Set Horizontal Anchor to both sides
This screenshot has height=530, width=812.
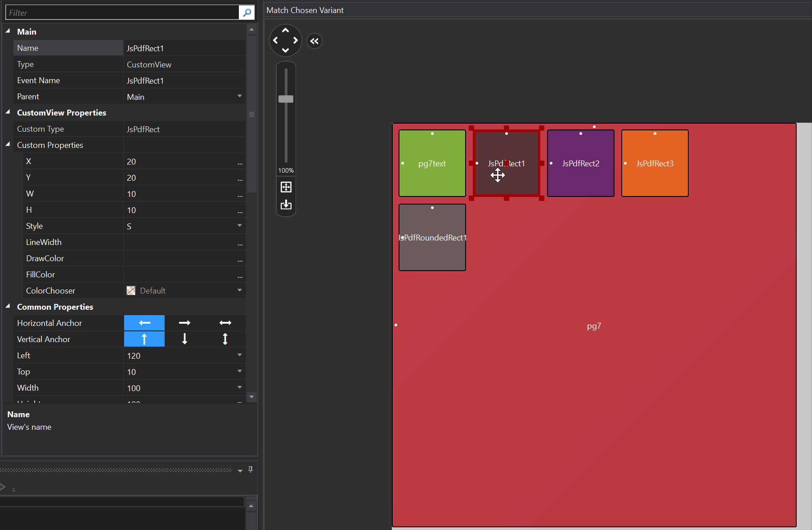tap(225, 323)
